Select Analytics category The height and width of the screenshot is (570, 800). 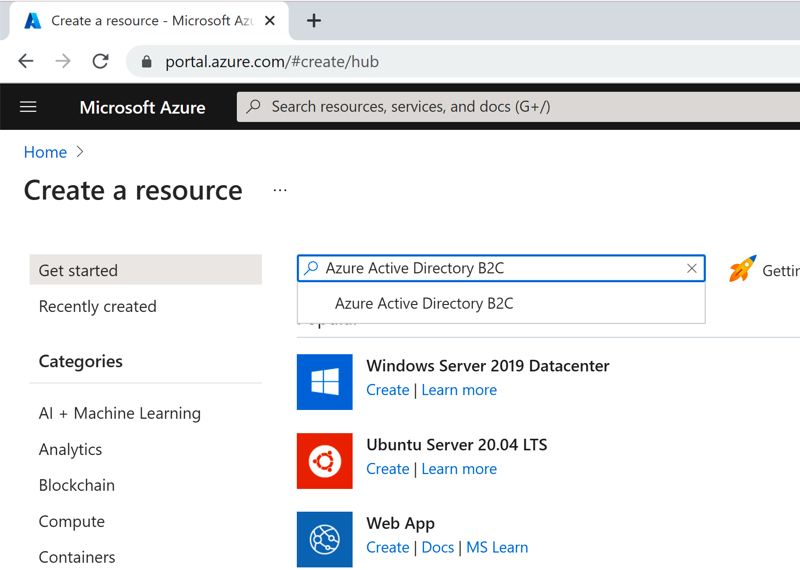pyautogui.click(x=70, y=449)
